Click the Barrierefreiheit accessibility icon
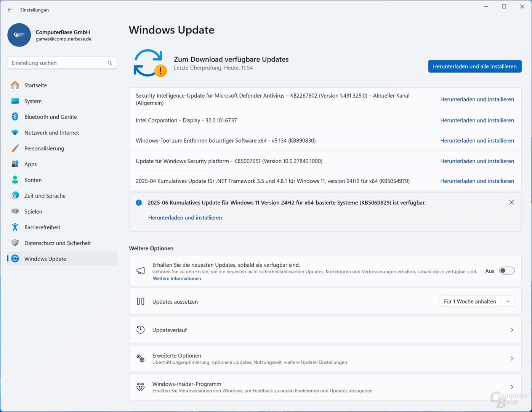The width and height of the screenshot is (532, 412). coord(15,227)
